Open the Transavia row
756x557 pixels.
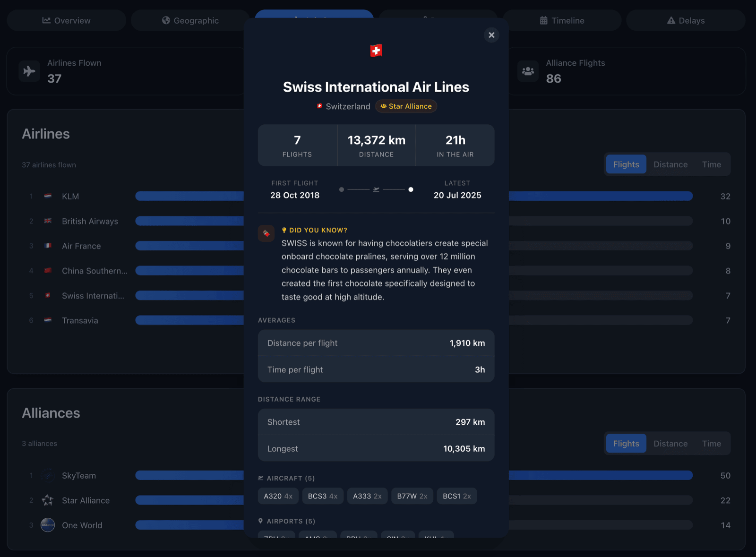[376, 320]
